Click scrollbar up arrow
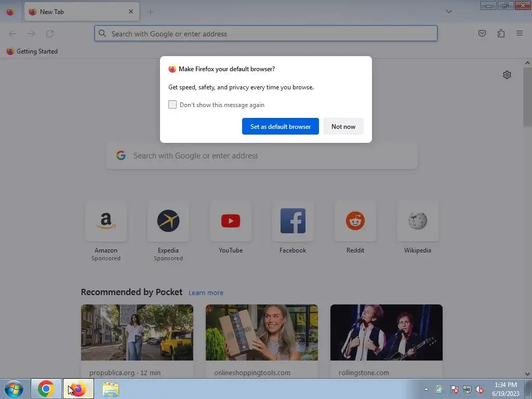 [527, 63]
